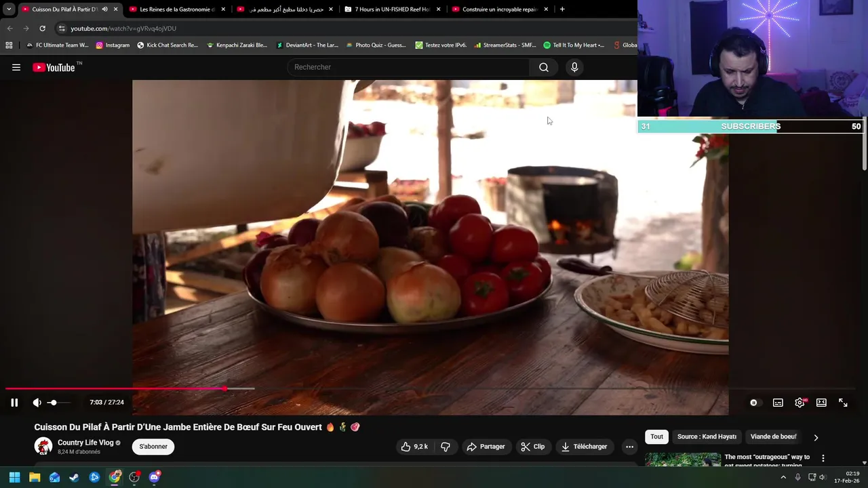
Task: View site information icon in address bar
Action: coord(62,28)
